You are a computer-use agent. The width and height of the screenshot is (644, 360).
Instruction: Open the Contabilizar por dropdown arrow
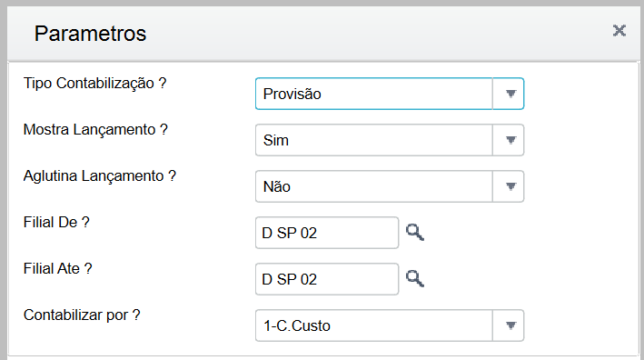[x=509, y=325]
